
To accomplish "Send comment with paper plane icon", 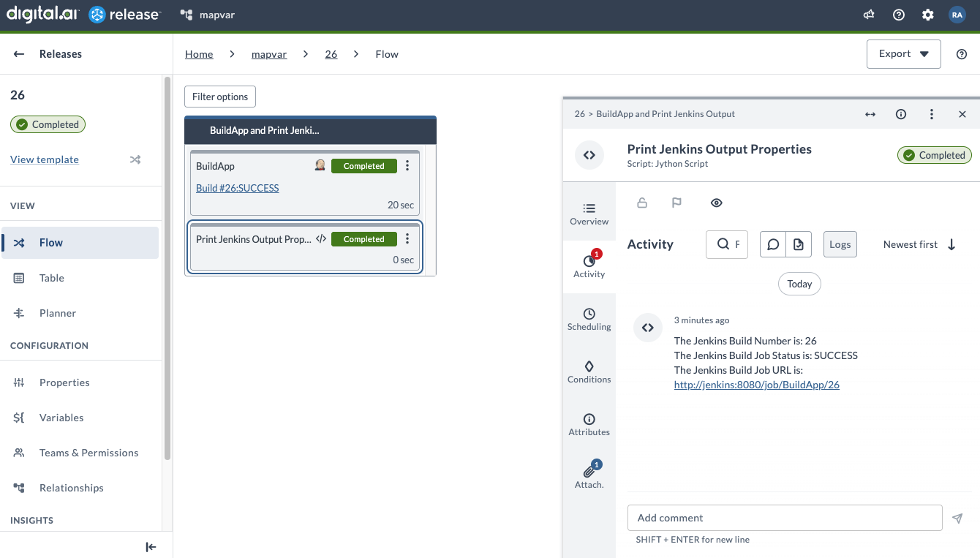I will pyautogui.click(x=957, y=518).
